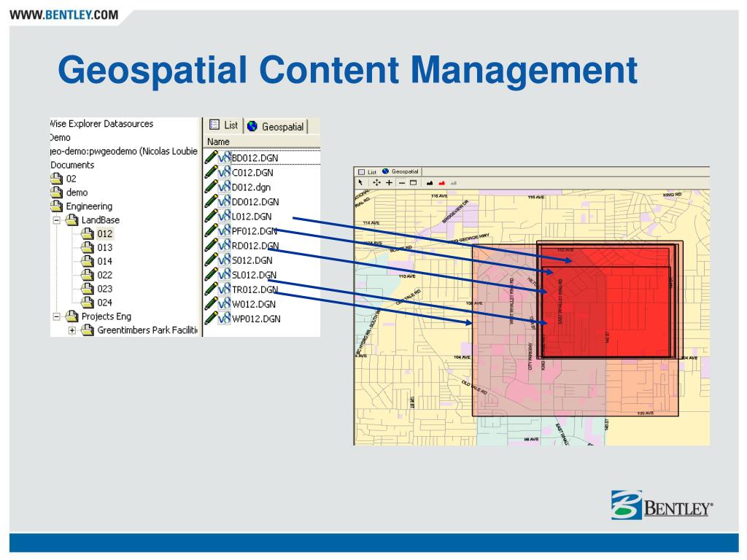This screenshot has height=560, width=747.
Task: Click the fit view window tool
Action: click(x=413, y=182)
